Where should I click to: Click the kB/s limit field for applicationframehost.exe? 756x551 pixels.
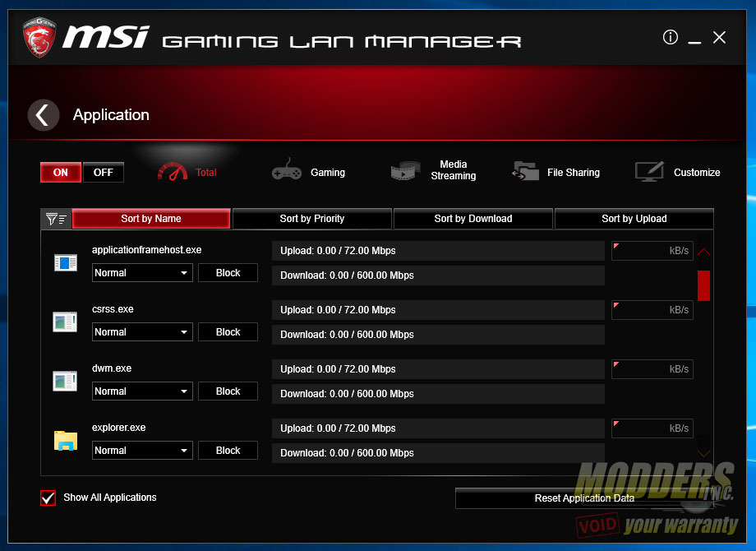click(652, 251)
